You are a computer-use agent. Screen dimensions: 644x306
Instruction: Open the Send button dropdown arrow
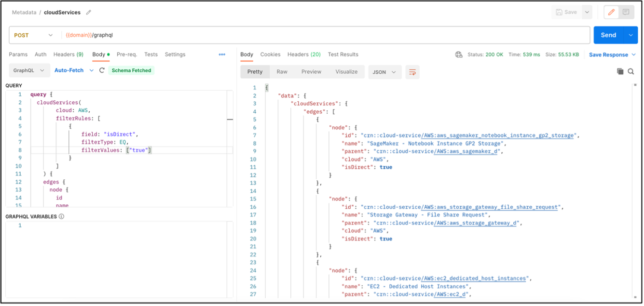pyautogui.click(x=631, y=35)
